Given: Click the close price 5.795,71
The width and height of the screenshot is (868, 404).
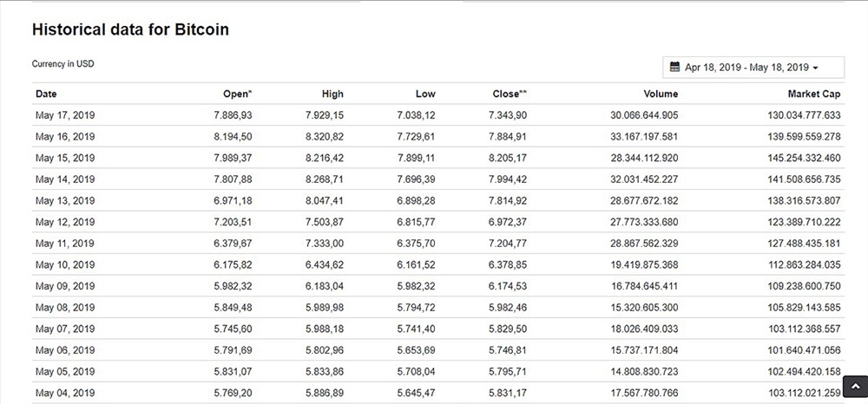Looking at the screenshot, I should pyautogui.click(x=508, y=371).
